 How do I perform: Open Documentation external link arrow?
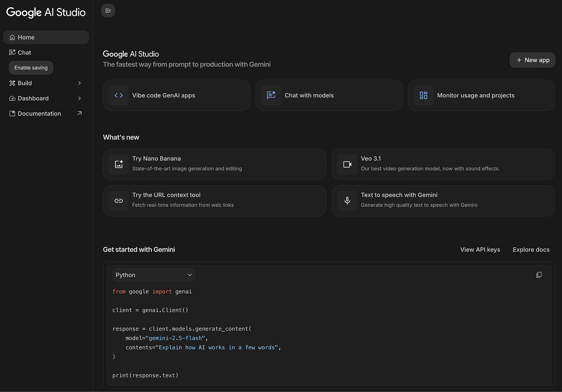tap(80, 113)
